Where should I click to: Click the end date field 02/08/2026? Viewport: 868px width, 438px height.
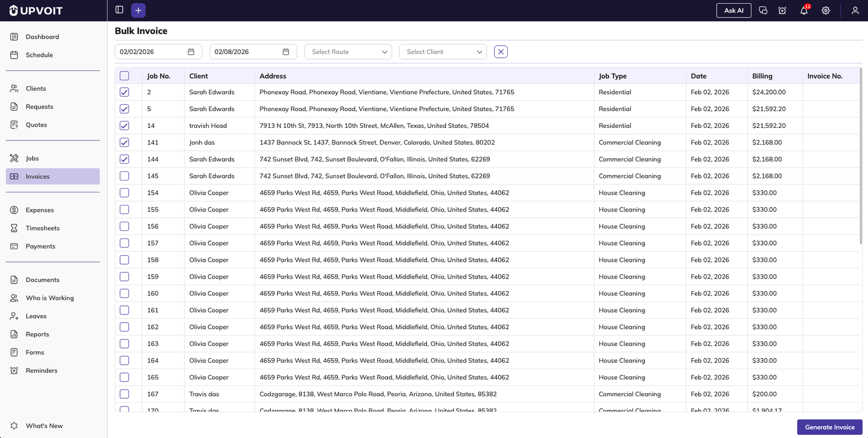point(253,51)
